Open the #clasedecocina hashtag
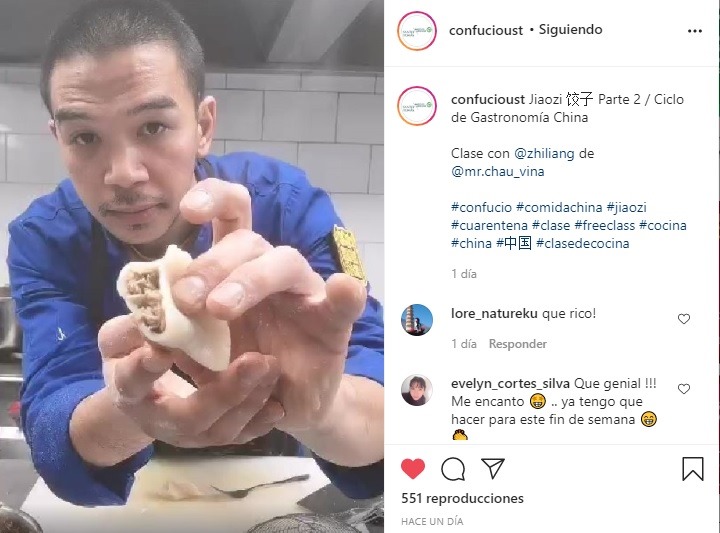This screenshot has height=533, width=720. [x=582, y=243]
